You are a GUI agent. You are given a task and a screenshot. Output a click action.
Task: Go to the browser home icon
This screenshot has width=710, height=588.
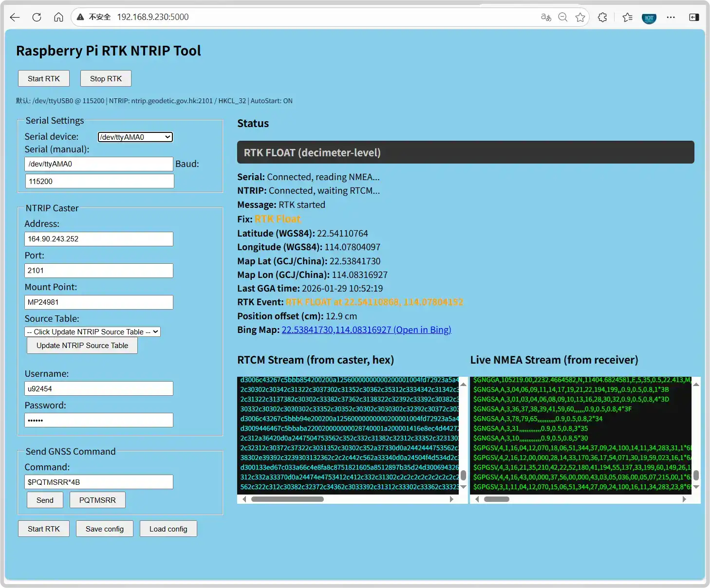click(58, 18)
